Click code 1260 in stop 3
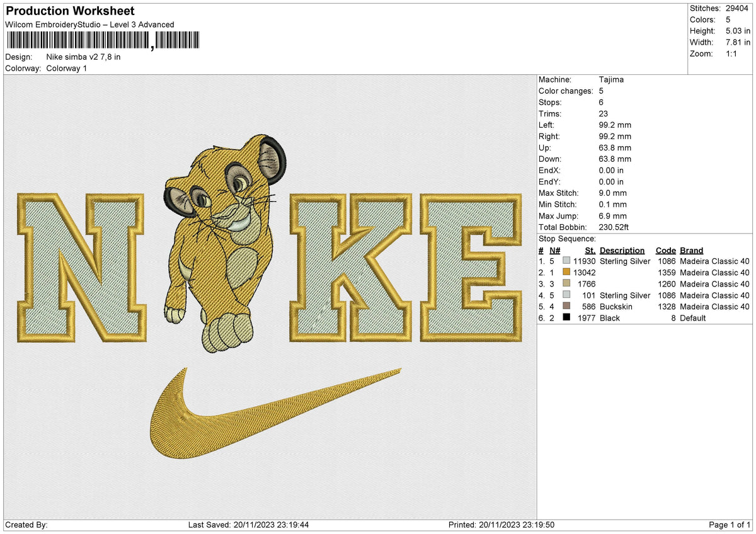 tap(667, 284)
